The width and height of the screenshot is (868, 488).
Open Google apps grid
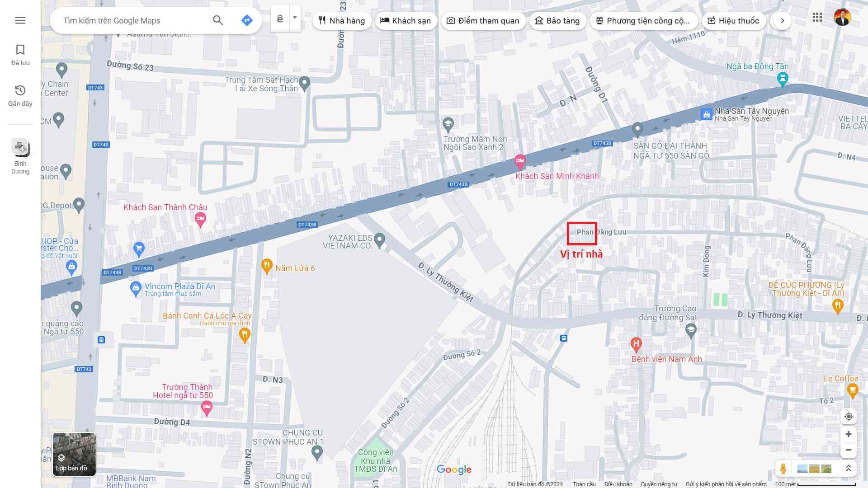[817, 18]
